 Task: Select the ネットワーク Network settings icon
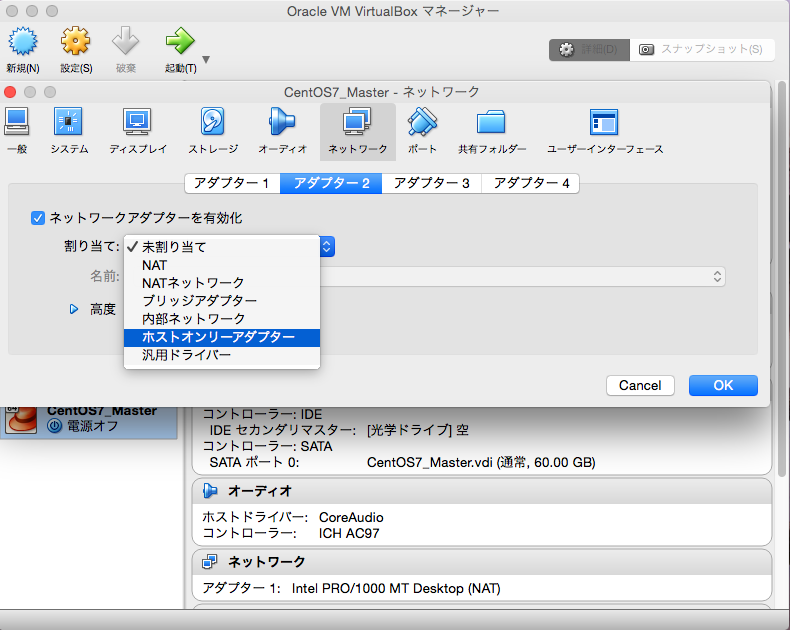357,121
